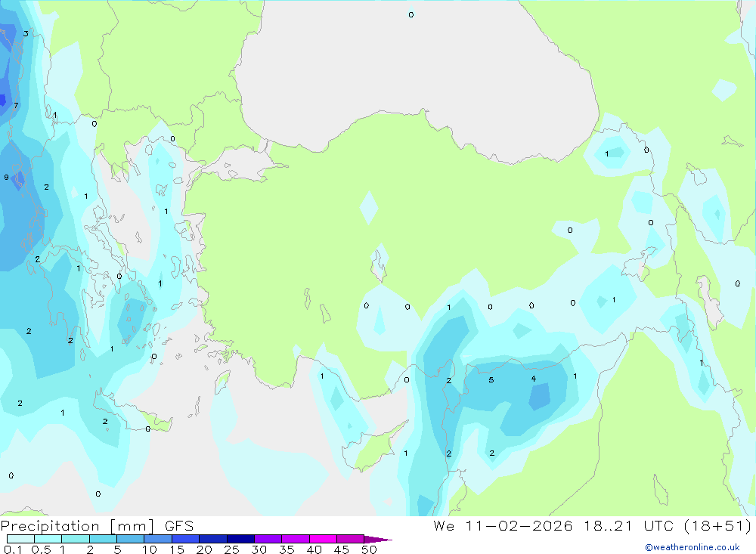This screenshot has height=554, width=756.
Task: Click the '20' legend scale label
Action: [204, 549]
